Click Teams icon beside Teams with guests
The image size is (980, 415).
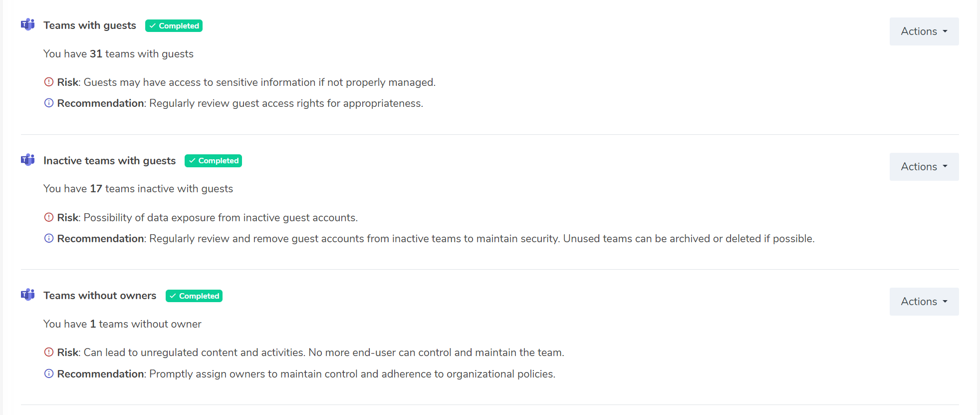28,24
